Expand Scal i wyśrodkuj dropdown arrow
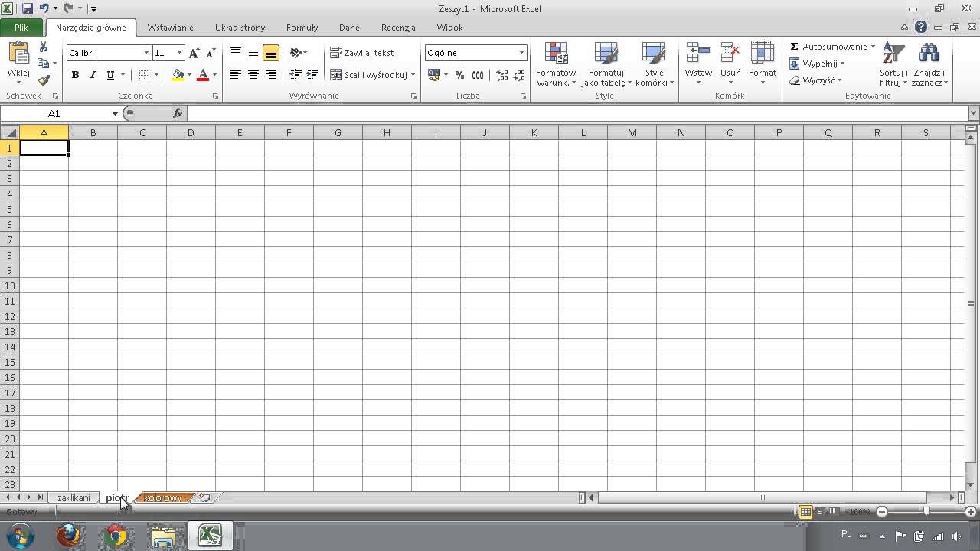980x551 pixels. 413,75
